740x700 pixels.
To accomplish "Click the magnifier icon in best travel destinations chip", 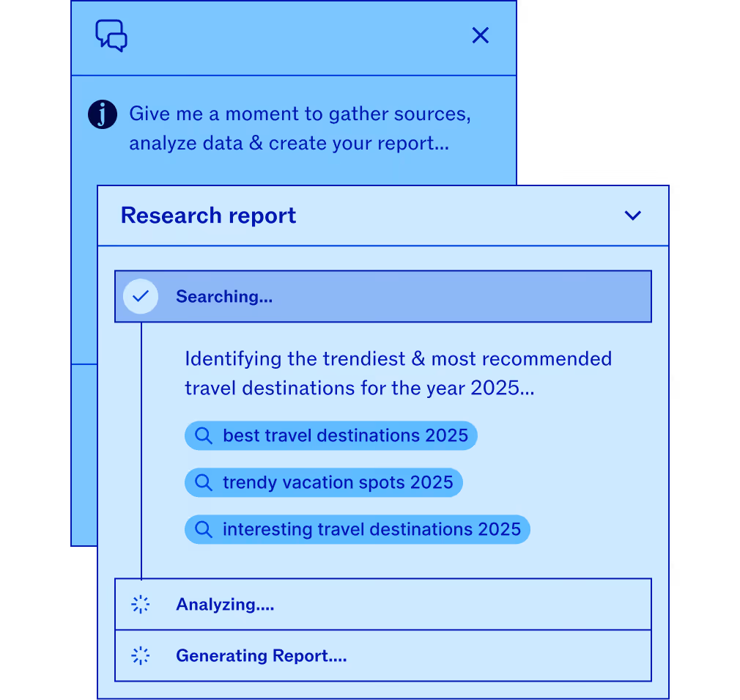I will (x=203, y=435).
